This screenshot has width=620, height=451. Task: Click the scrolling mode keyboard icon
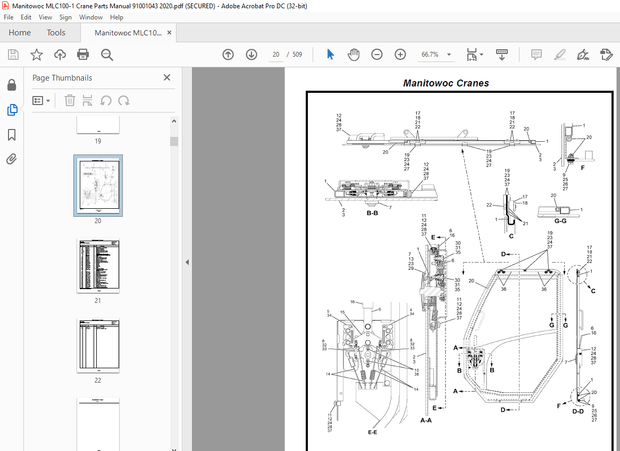coord(502,55)
